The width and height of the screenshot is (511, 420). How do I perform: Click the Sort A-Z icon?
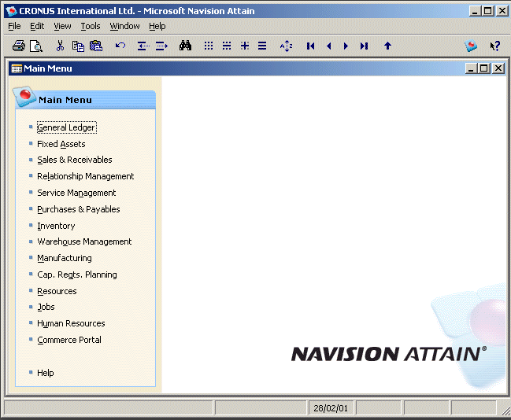pos(286,46)
